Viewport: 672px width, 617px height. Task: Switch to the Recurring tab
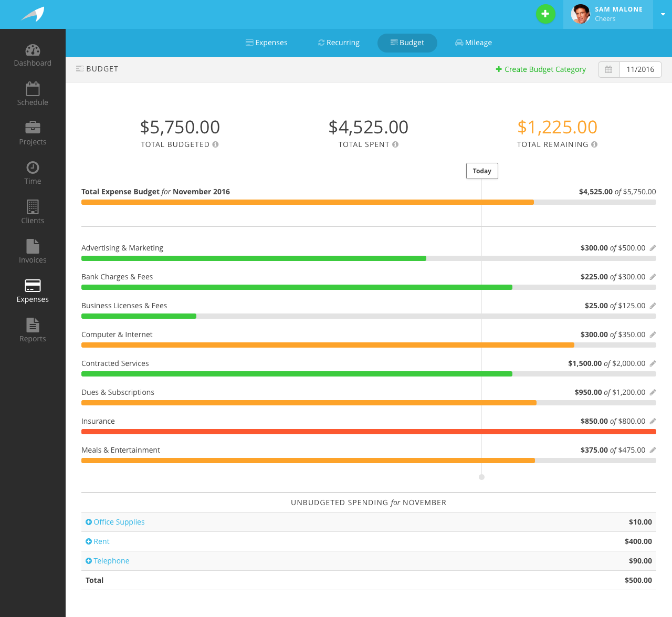(x=339, y=43)
